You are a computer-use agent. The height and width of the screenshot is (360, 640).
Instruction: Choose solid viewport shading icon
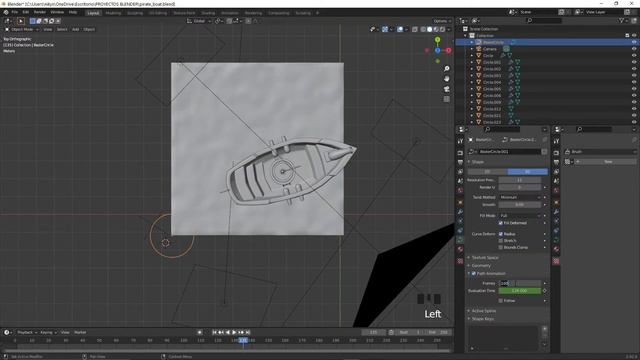click(x=429, y=29)
